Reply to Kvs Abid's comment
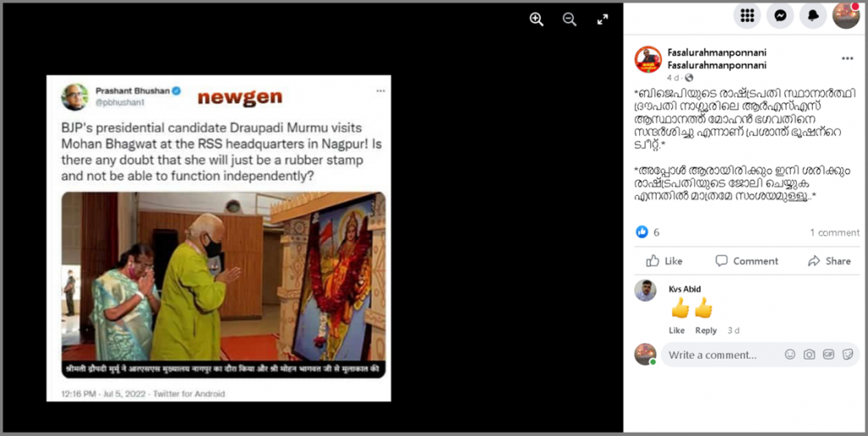 pos(706,330)
